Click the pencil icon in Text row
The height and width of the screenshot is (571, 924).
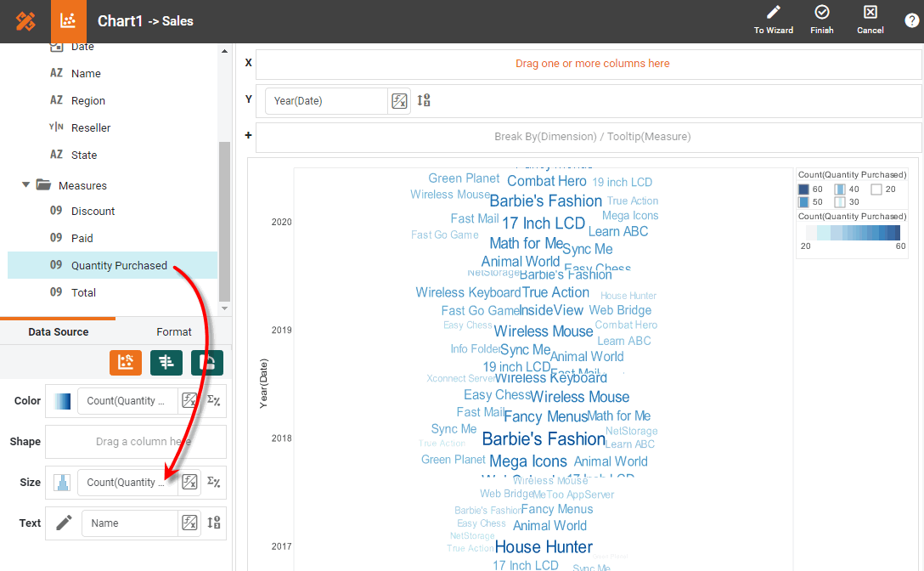click(64, 523)
